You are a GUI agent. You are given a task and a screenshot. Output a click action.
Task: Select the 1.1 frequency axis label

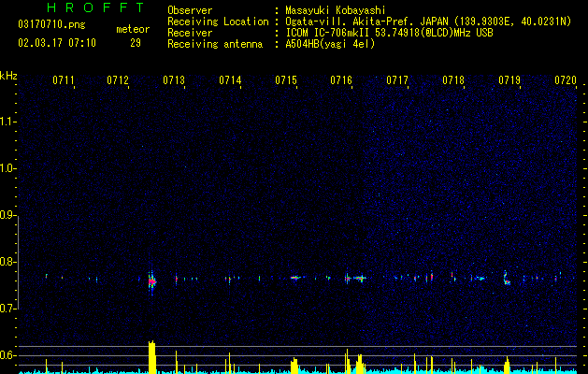tap(8, 122)
